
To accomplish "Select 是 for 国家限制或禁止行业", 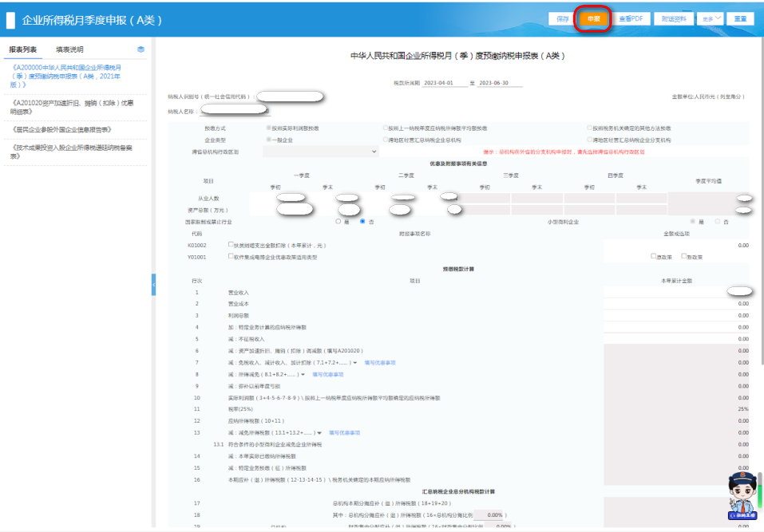I will (x=338, y=222).
